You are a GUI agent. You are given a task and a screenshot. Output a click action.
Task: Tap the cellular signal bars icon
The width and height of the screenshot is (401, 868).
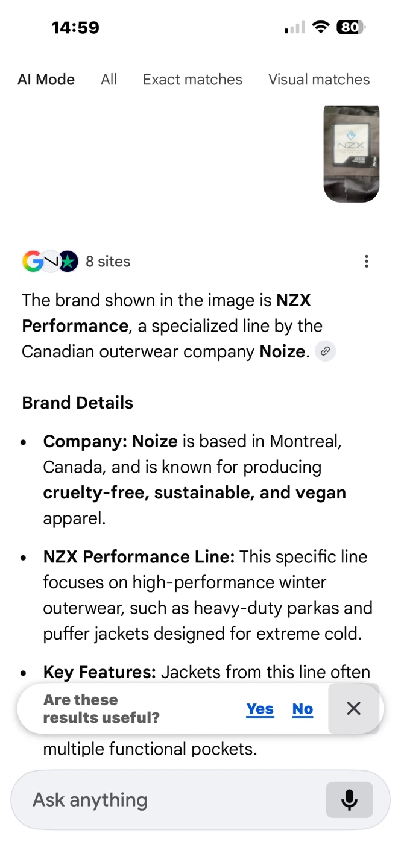(295, 28)
